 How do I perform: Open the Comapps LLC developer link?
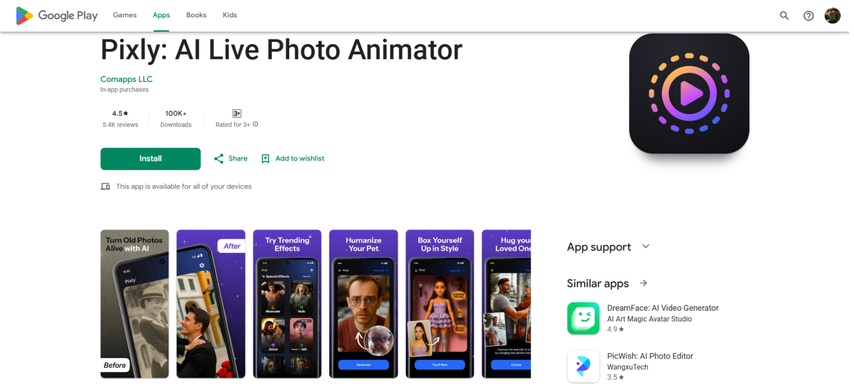(126, 79)
